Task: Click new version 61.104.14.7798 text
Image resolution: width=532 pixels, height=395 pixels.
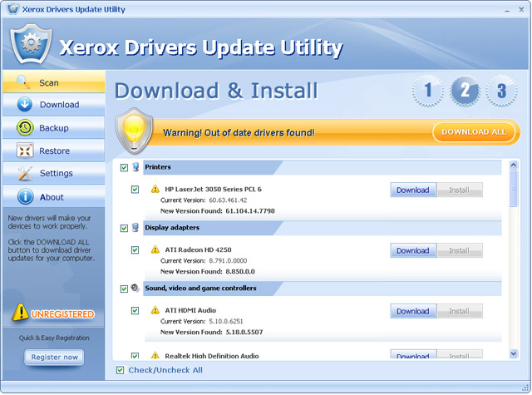Action: click(250, 210)
